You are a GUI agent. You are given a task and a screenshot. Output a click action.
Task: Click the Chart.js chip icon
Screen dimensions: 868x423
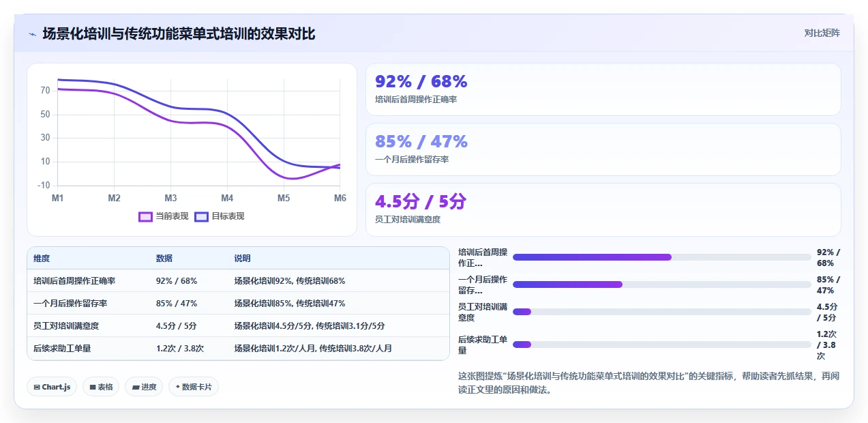pyautogui.click(x=37, y=387)
